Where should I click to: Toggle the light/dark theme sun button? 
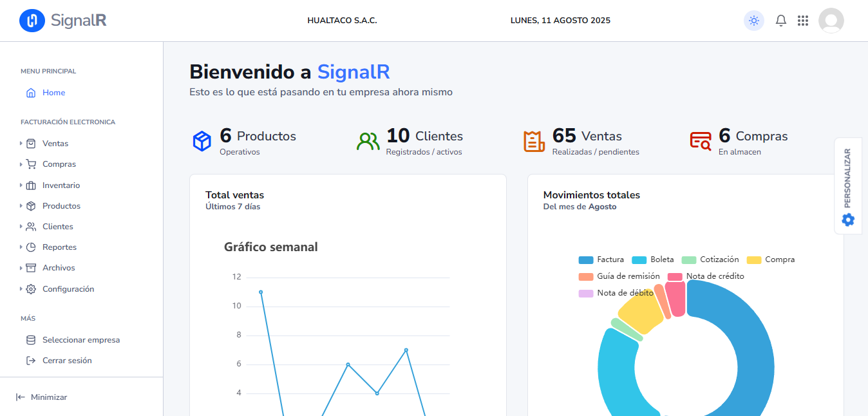tap(754, 21)
